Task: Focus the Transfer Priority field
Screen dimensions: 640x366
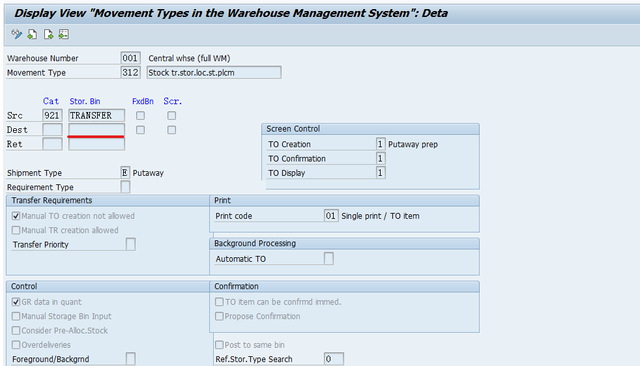Action: (x=131, y=244)
